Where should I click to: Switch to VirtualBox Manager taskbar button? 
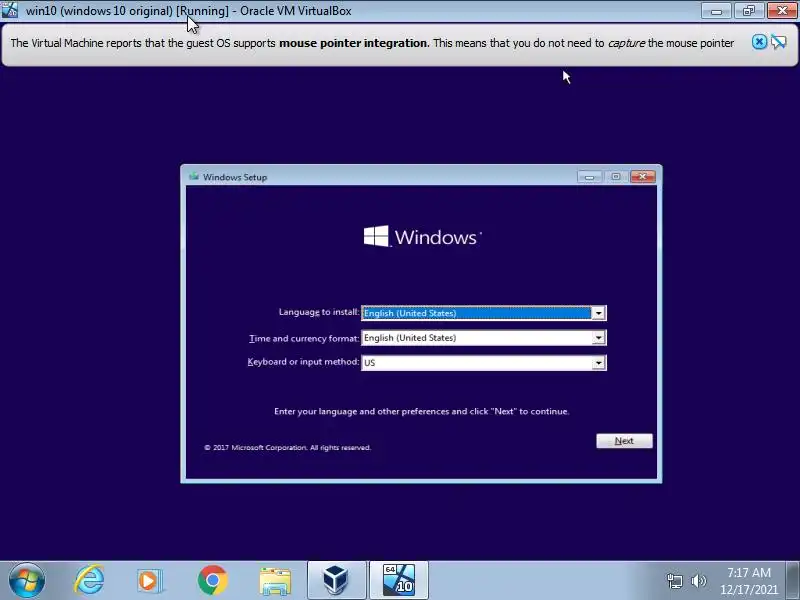(336, 580)
